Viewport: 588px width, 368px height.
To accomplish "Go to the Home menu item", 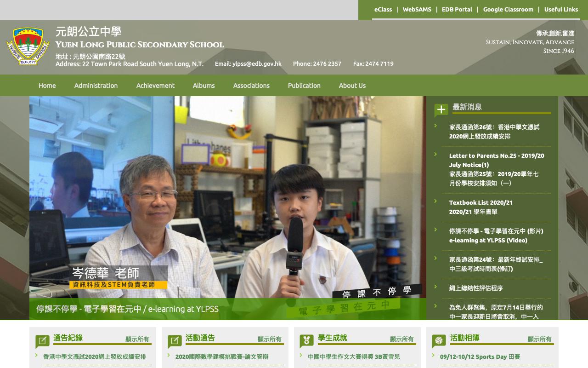I will [47, 86].
